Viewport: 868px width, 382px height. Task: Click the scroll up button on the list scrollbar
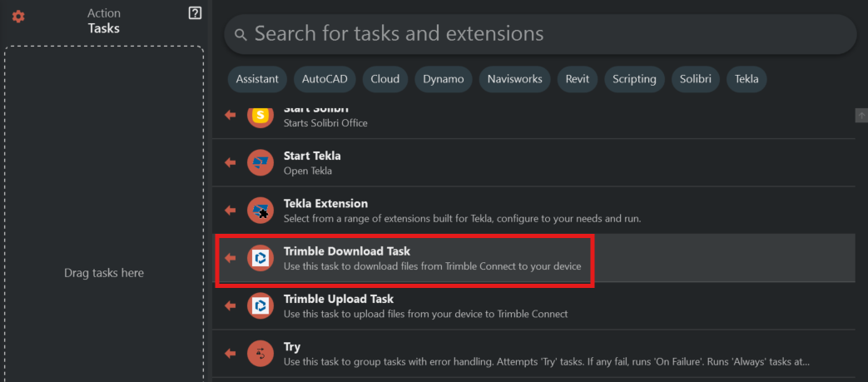(861, 115)
